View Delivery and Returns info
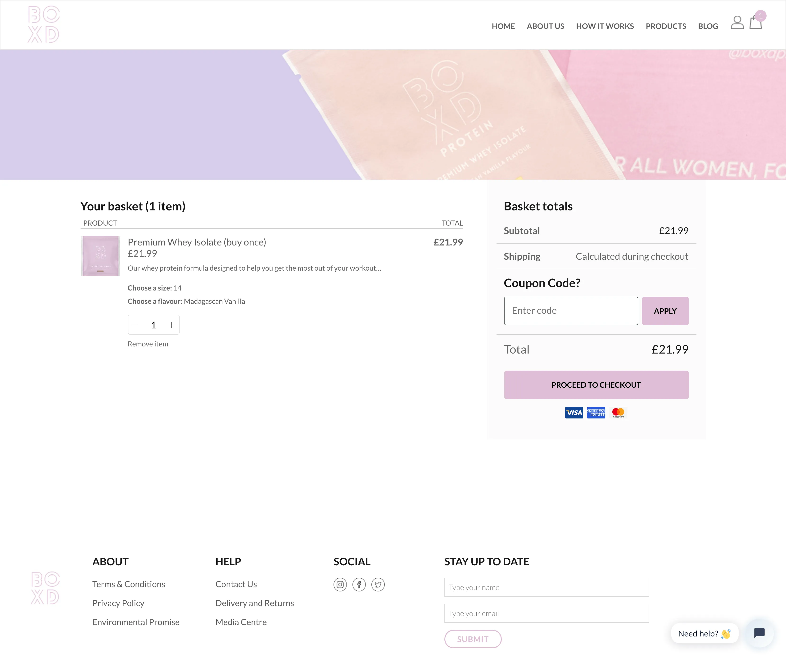 pos(255,603)
